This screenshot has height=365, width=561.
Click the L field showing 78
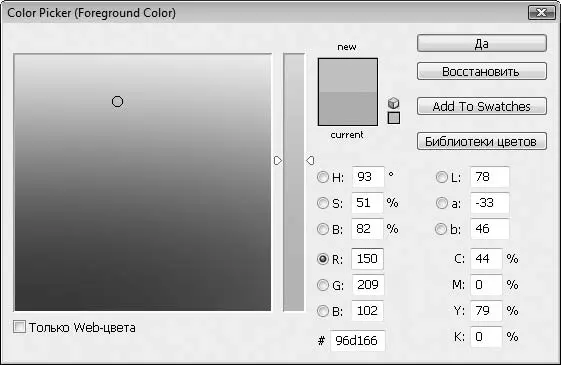pyautogui.click(x=490, y=177)
